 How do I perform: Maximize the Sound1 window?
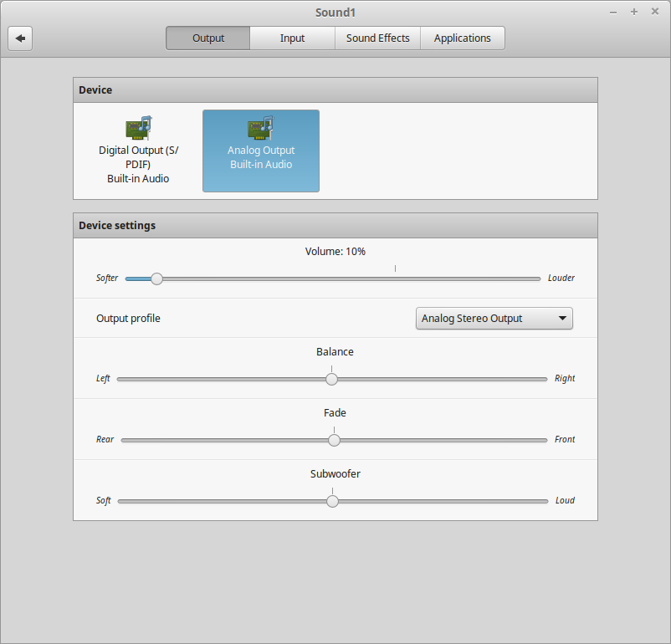point(634,12)
